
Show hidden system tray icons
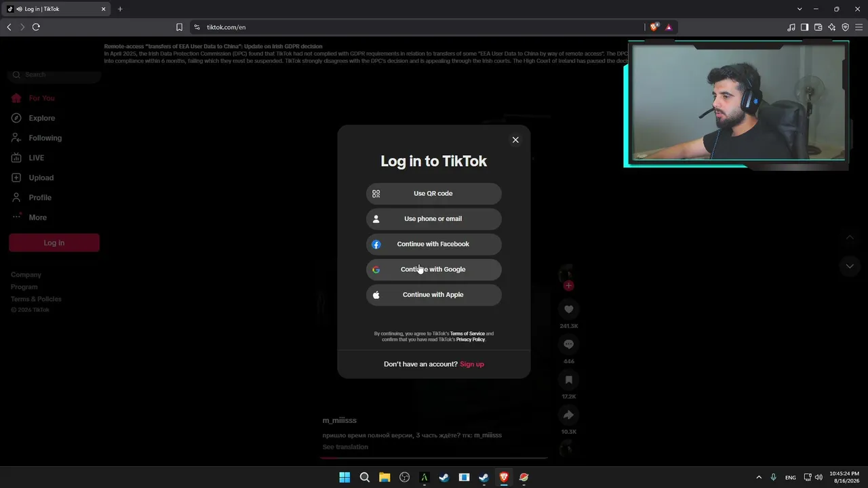759,477
